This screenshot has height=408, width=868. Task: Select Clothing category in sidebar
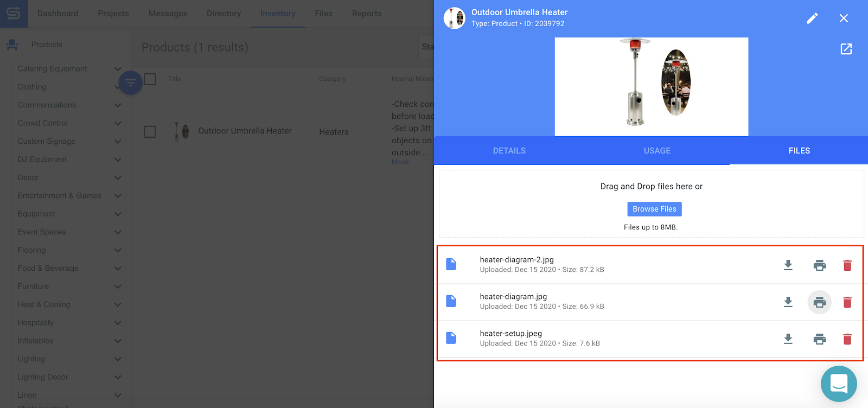[x=32, y=87]
